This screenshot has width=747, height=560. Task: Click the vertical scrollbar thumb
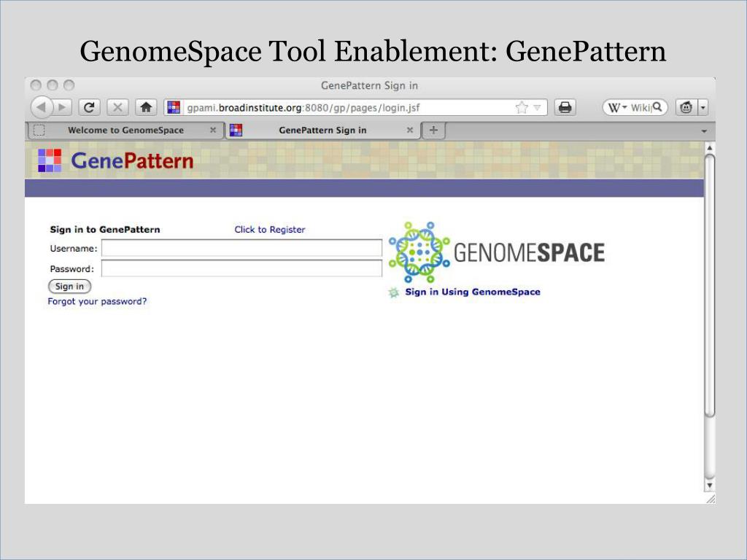point(709,286)
